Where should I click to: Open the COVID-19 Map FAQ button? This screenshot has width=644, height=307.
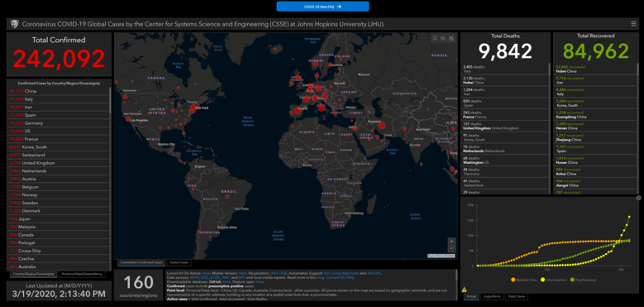(322, 7)
